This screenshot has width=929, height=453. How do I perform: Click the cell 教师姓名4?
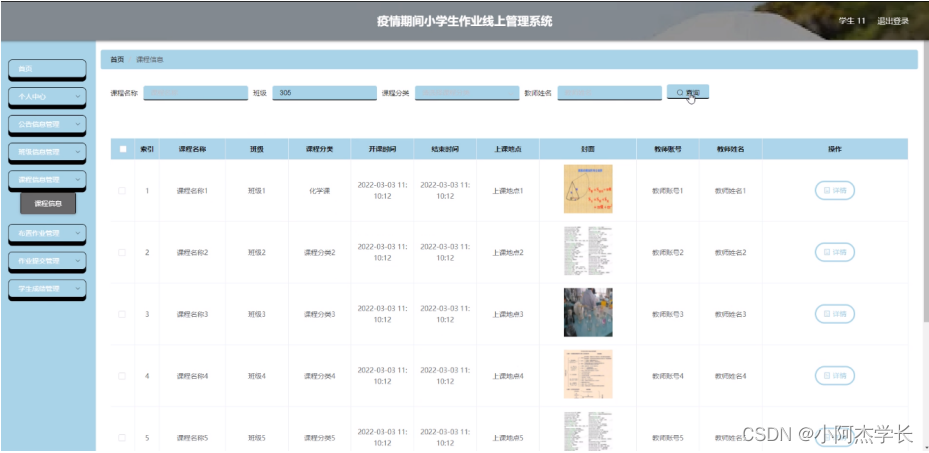[x=731, y=376]
